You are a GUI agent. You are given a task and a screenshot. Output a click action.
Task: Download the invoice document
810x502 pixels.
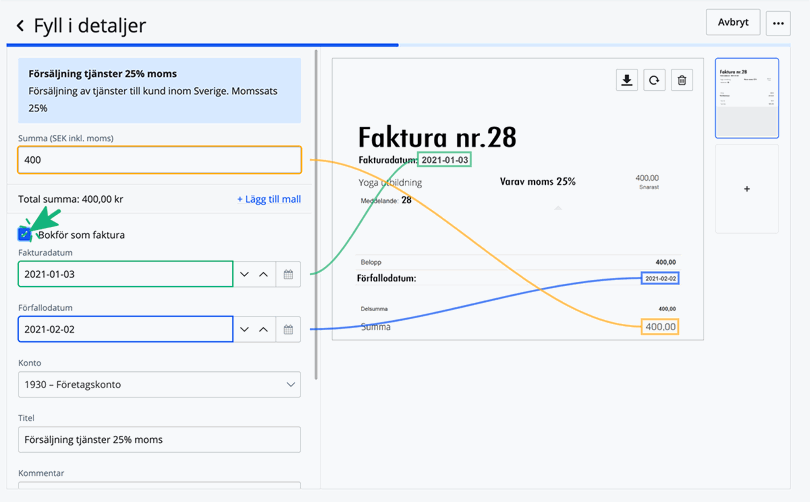tap(627, 81)
